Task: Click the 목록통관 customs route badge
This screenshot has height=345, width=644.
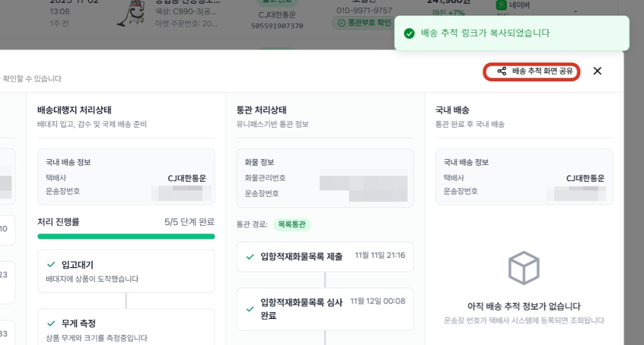Action: 291,224
